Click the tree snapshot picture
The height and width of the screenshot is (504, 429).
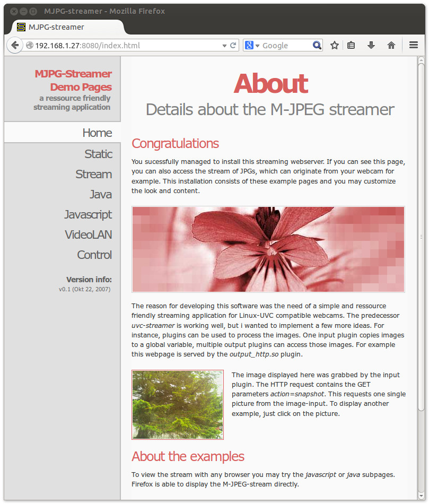178,405
